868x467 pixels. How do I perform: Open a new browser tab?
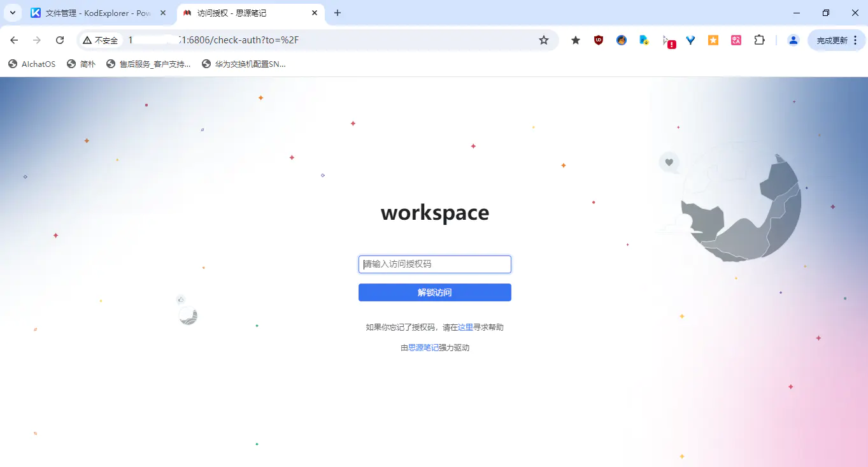tap(338, 13)
